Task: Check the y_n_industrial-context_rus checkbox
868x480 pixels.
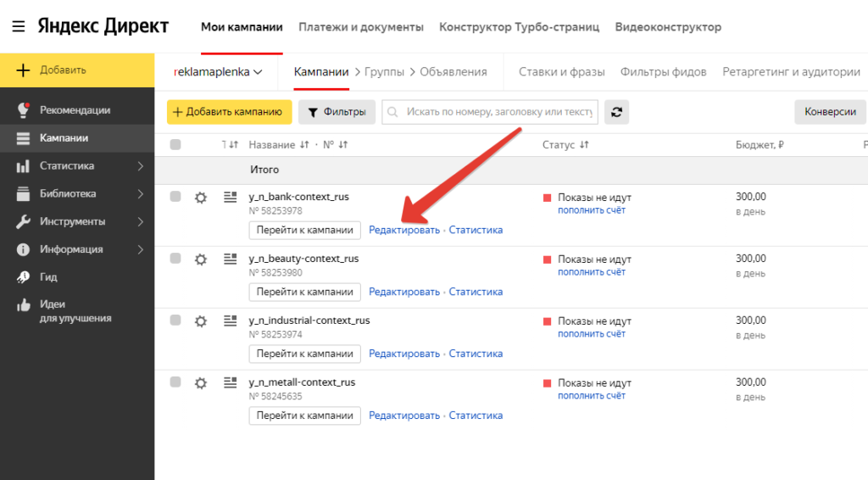Action: (x=175, y=320)
